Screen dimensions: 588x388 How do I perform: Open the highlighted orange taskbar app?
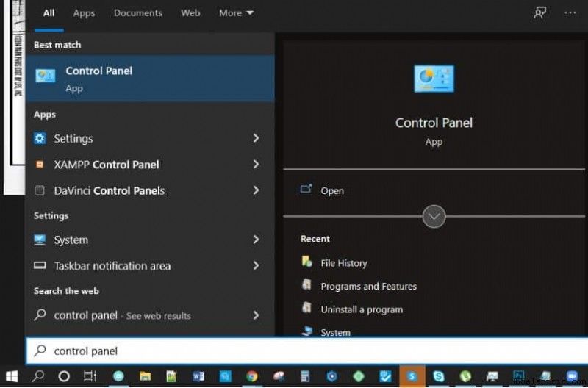[x=412, y=376]
